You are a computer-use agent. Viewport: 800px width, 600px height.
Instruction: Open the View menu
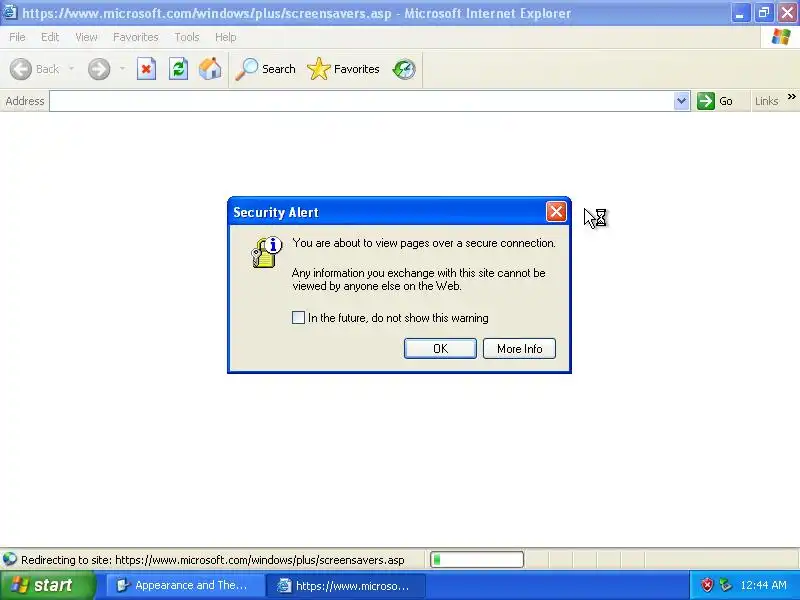click(86, 37)
